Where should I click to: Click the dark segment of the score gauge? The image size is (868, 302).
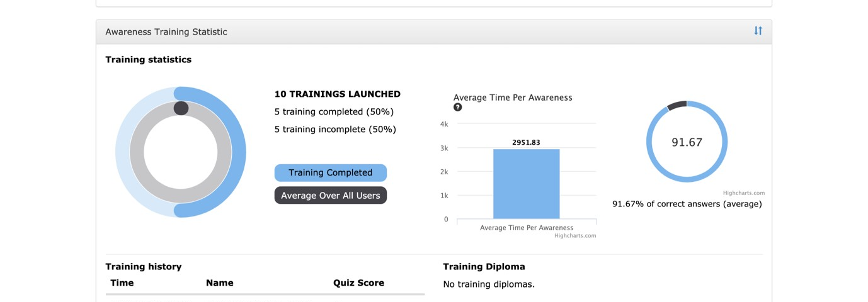coord(677,105)
